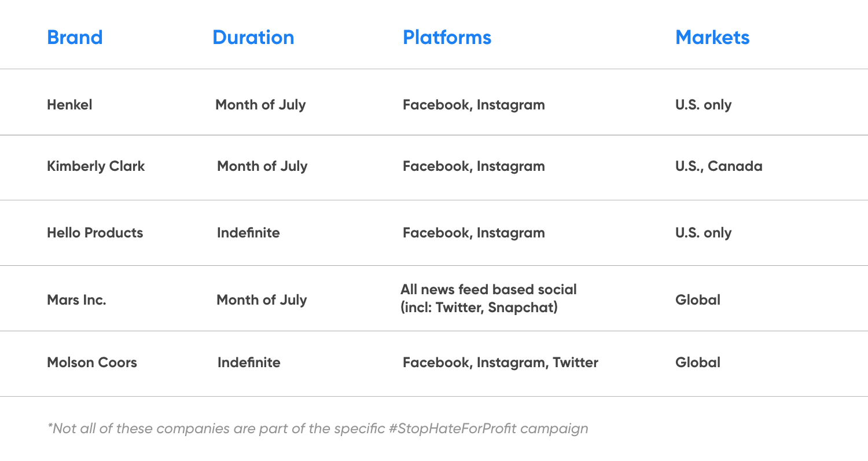Image resolution: width=868 pixels, height=461 pixels.
Task: Click the Brand column header
Action: (75, 38)
